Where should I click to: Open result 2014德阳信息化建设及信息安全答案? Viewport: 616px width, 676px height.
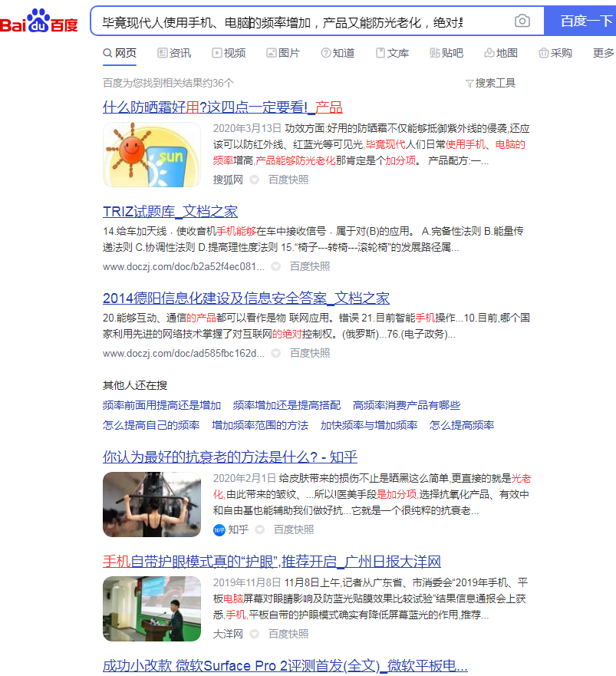click(x=246, y=298)
